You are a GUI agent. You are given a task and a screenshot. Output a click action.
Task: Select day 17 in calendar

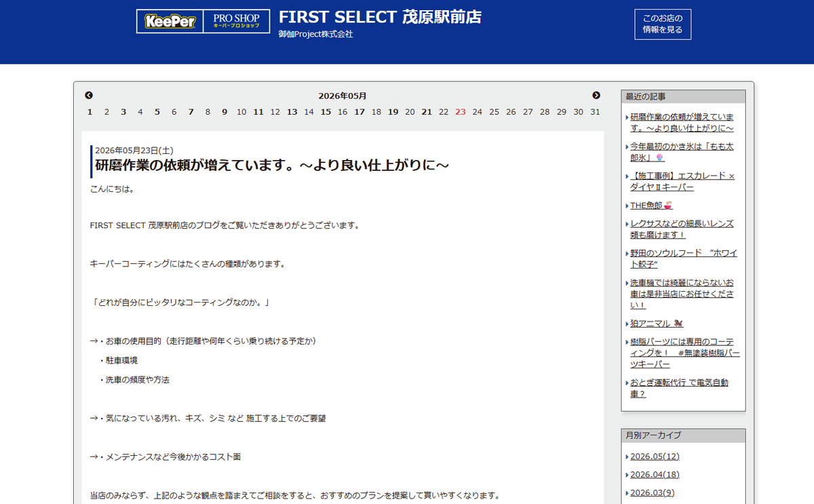click(360, 112)
